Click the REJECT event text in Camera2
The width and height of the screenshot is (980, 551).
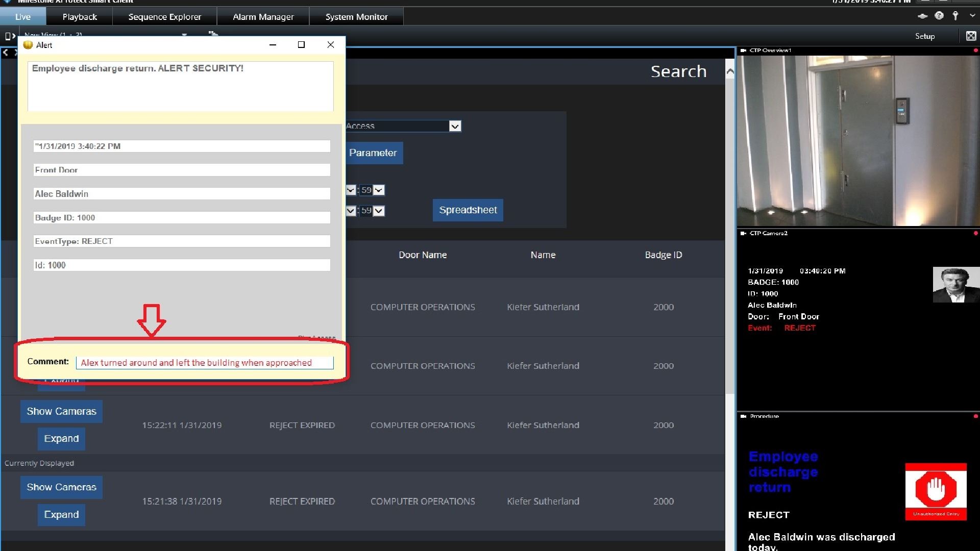(800, 328)
